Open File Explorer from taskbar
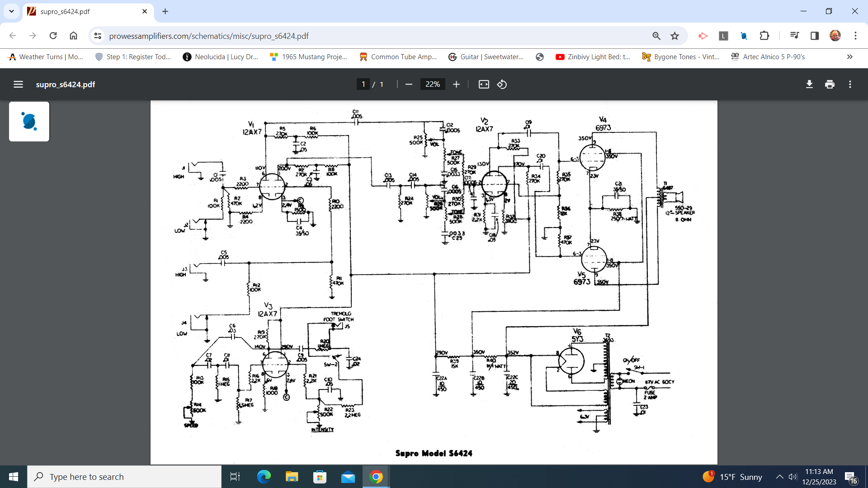 (292, 477)
